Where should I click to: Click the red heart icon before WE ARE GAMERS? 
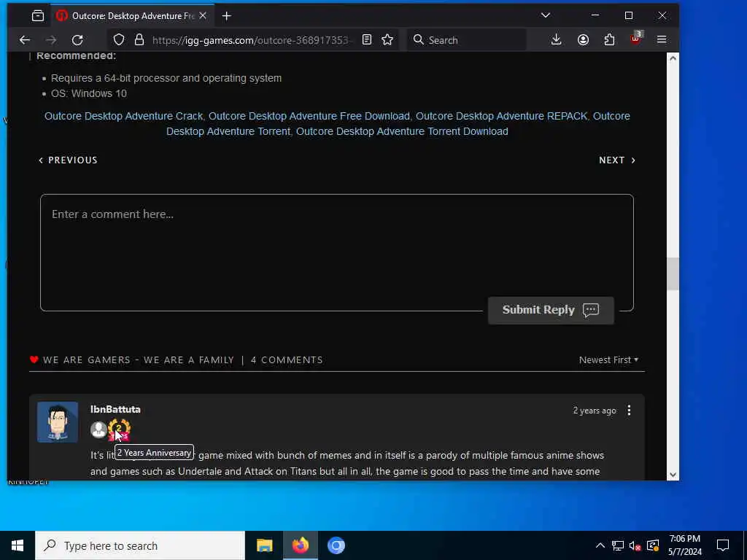[34, 359]
